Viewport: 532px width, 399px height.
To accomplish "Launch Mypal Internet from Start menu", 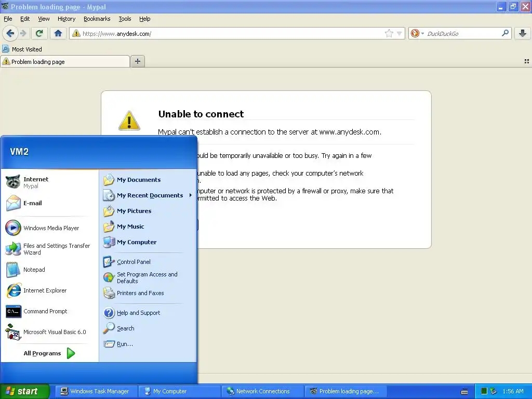I will [x=50, y=182].
